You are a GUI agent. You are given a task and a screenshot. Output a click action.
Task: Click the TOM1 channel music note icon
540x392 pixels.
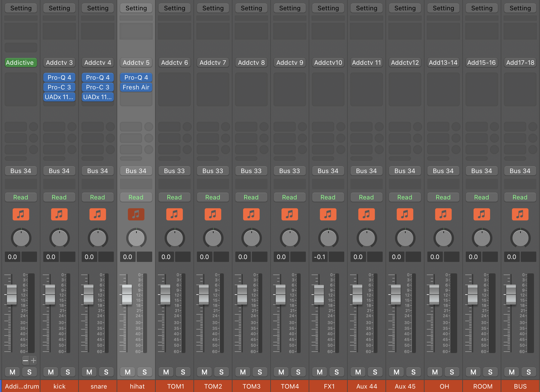pos(175,214)
